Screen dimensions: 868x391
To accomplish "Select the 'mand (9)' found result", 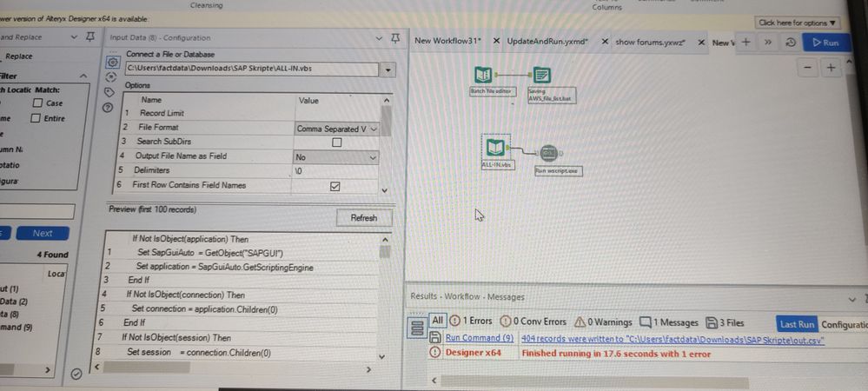I will click(16, 327).
